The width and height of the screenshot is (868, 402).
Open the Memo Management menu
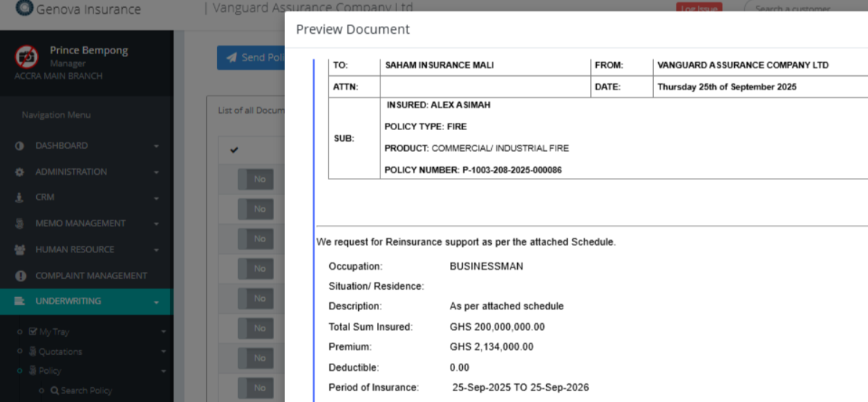point(80,223)
